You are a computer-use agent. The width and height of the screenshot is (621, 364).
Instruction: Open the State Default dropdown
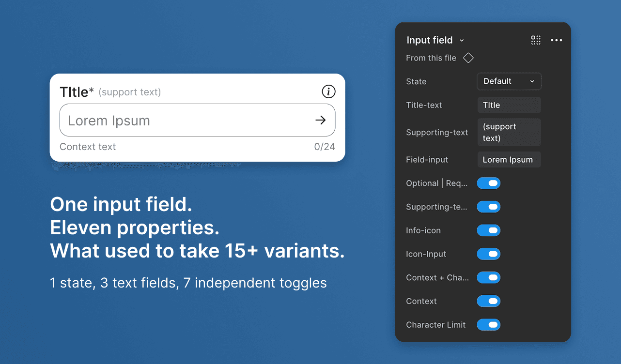[x=509, y=81]
